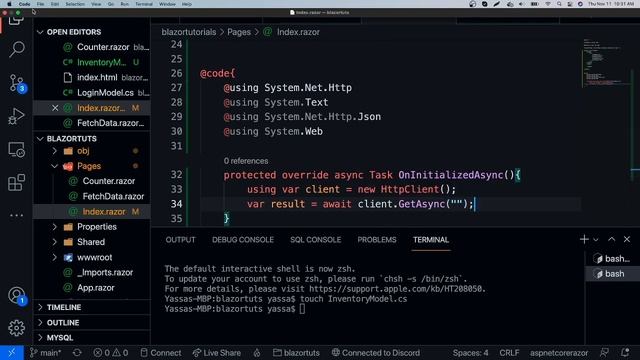Viewport: 640px width, 360px height.
Task: Show additional views ellipsis in activity bar
Action: (16, 215)
